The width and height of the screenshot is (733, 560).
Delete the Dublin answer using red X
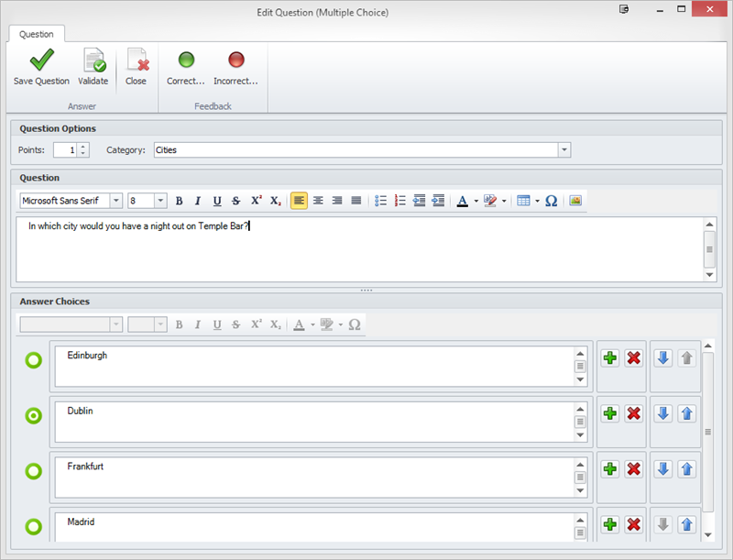click(633, 413)
